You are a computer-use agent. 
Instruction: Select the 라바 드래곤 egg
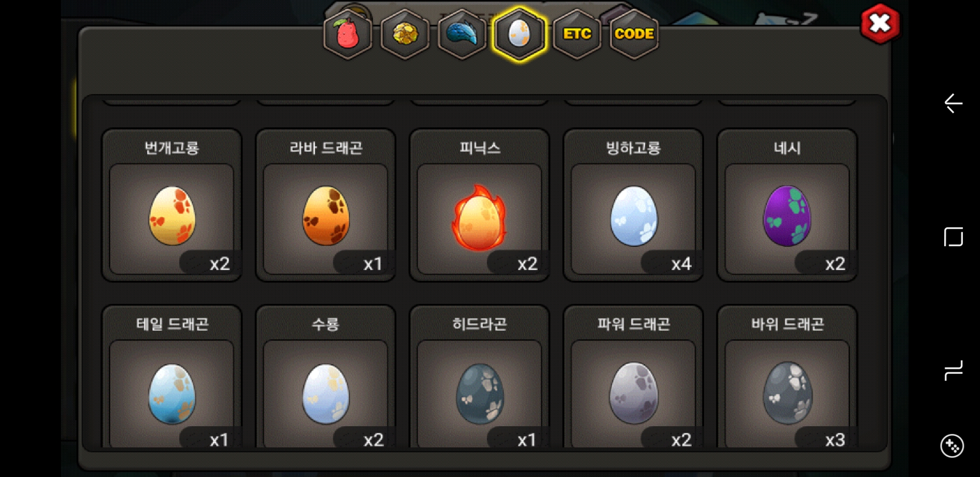click(326, 205)
